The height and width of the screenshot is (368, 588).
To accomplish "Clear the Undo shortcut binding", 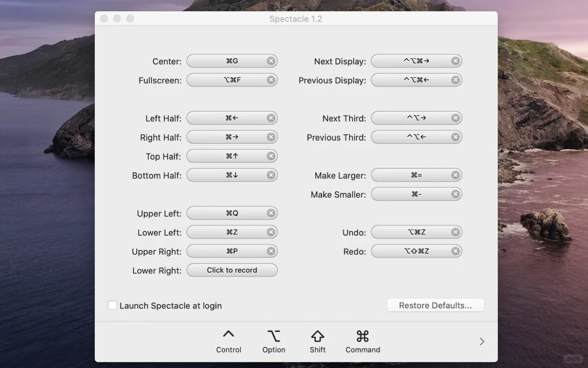I will [x=455, y=232].
